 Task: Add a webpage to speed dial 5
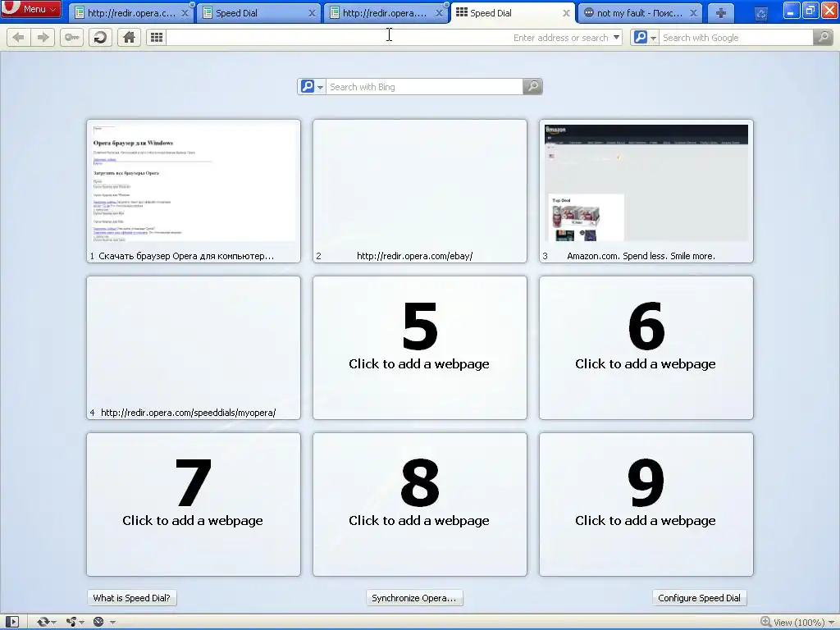click(420, 348)
